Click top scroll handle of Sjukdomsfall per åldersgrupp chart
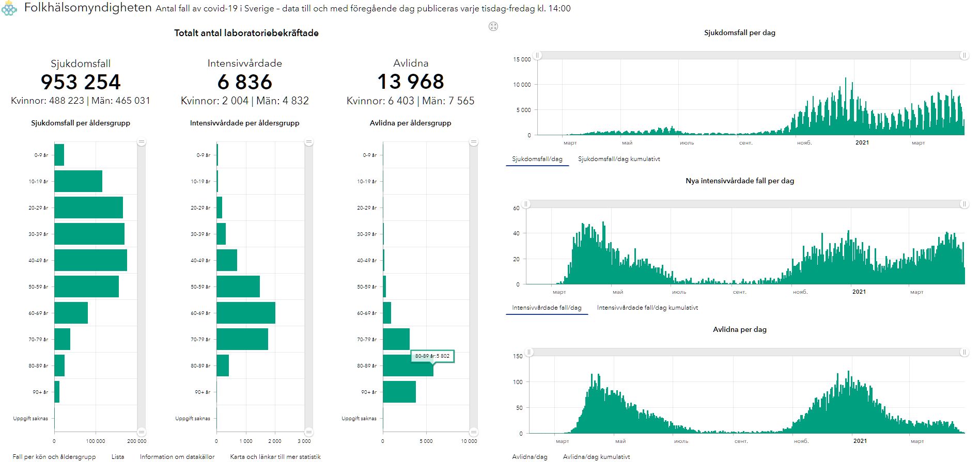Viewport: 980px width, 462px height. pos(142,142)
